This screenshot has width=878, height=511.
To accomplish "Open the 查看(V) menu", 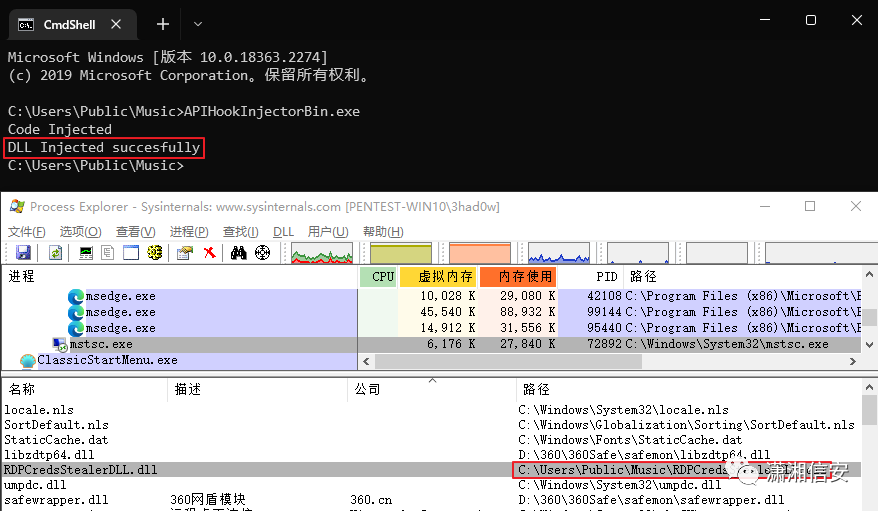I will click(136, 232).
